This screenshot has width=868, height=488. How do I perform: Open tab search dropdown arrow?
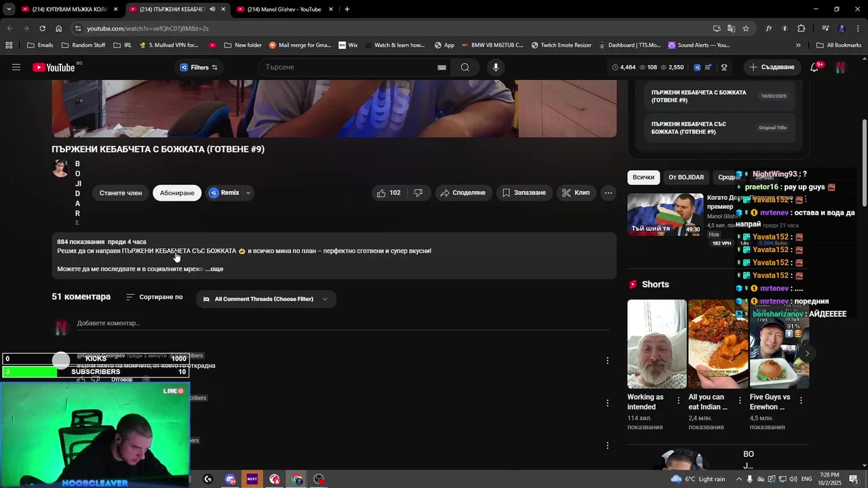pyautogui.click(x=9, y=9)
